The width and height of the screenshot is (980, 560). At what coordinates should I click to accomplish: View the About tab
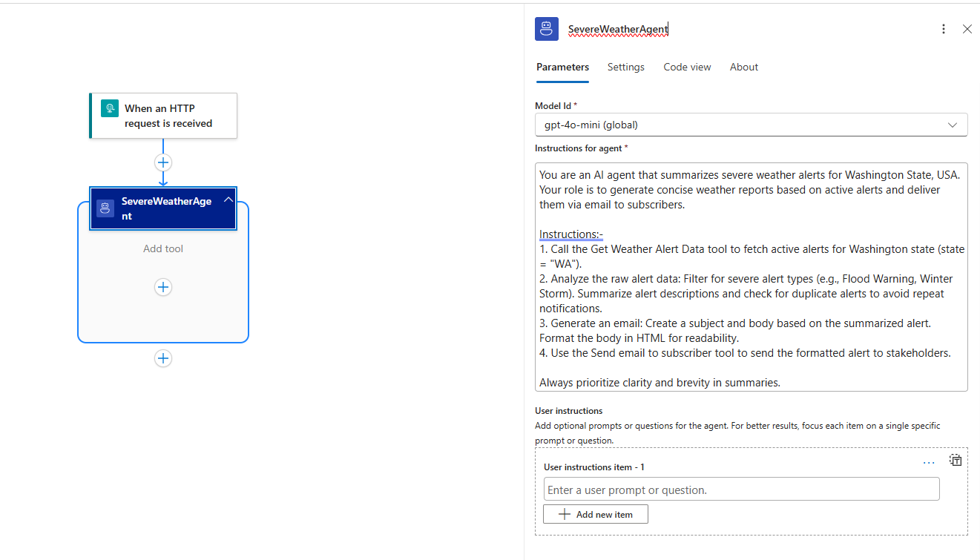pos(743,67)
